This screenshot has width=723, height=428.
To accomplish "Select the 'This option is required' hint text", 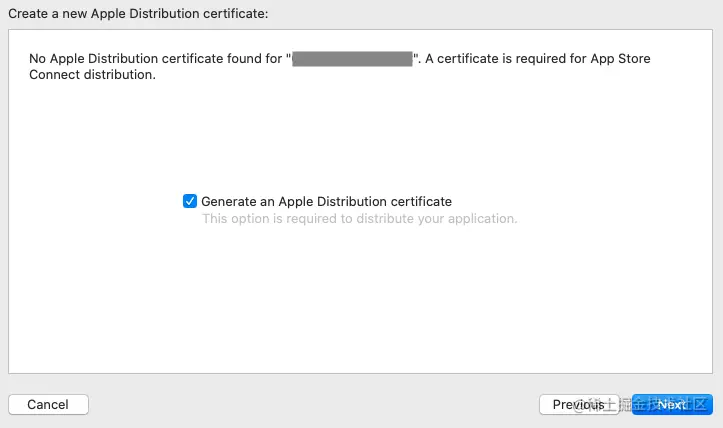I will click(360, 219).
